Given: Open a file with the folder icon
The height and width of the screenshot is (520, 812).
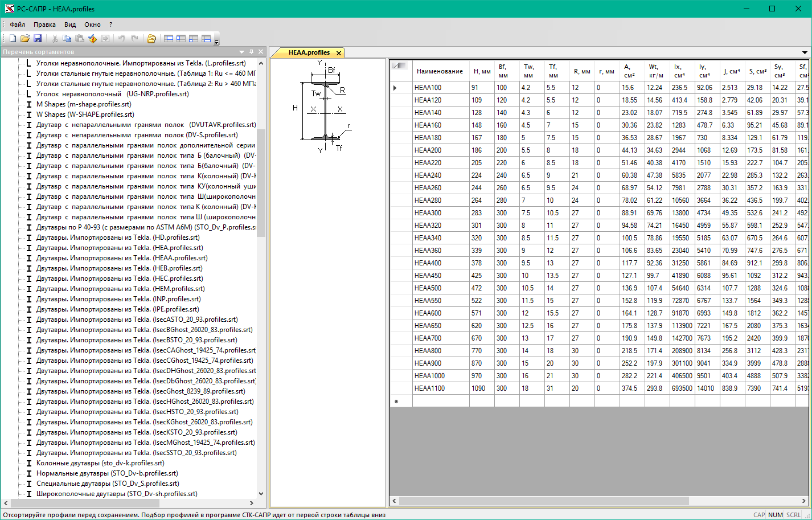Looking at the screenshot, I should pos(25,39).
